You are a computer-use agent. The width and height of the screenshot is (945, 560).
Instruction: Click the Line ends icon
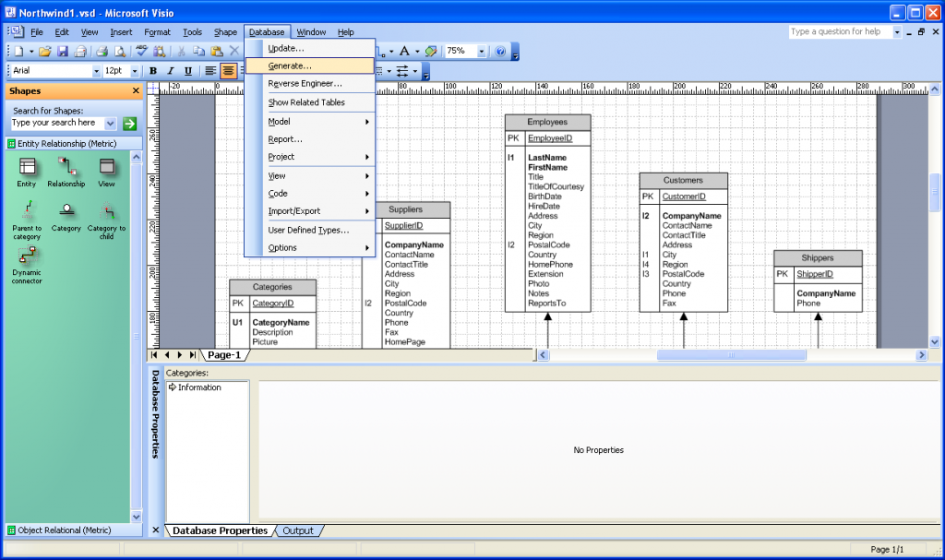tap(402, 71)
